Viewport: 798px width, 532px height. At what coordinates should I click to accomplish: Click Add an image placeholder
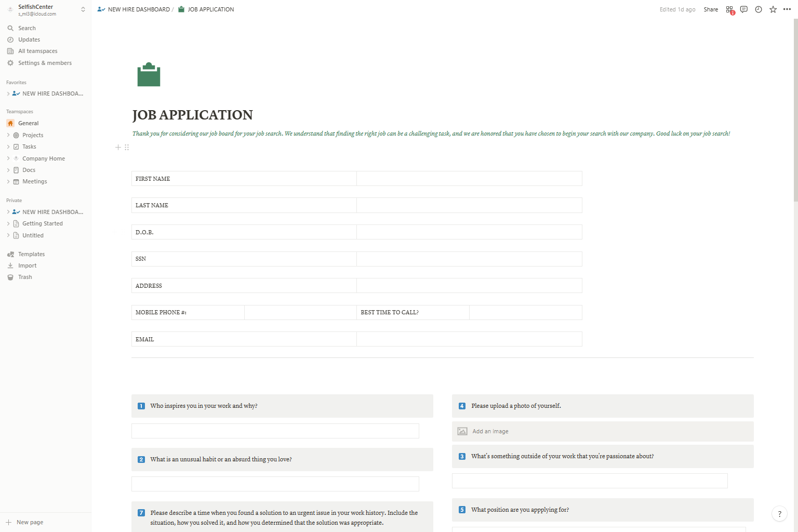click(x=603, y=431)
